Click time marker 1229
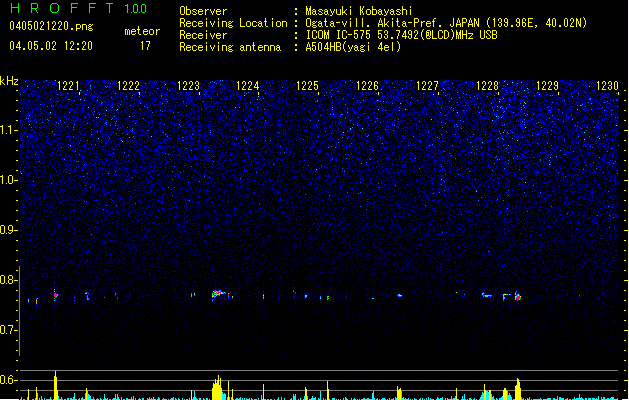 point(547,86)
